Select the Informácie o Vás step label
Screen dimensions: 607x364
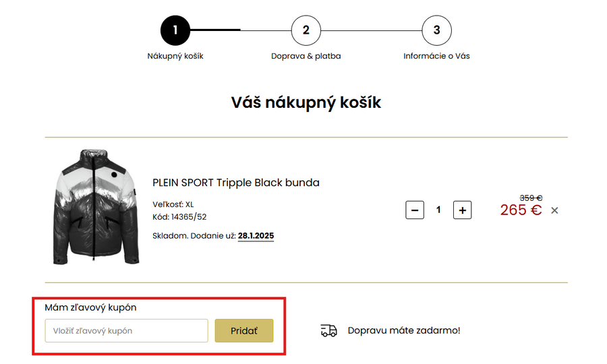tap(436, 56)
